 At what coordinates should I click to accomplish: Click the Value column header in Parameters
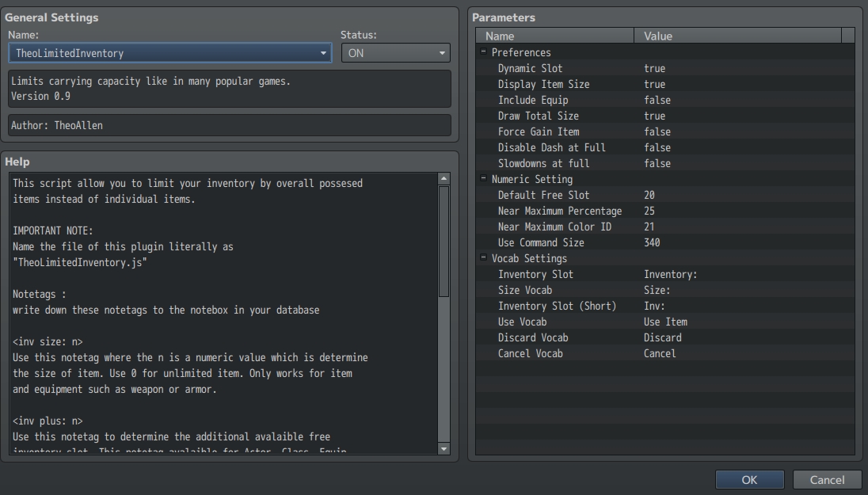pos(737,36)
